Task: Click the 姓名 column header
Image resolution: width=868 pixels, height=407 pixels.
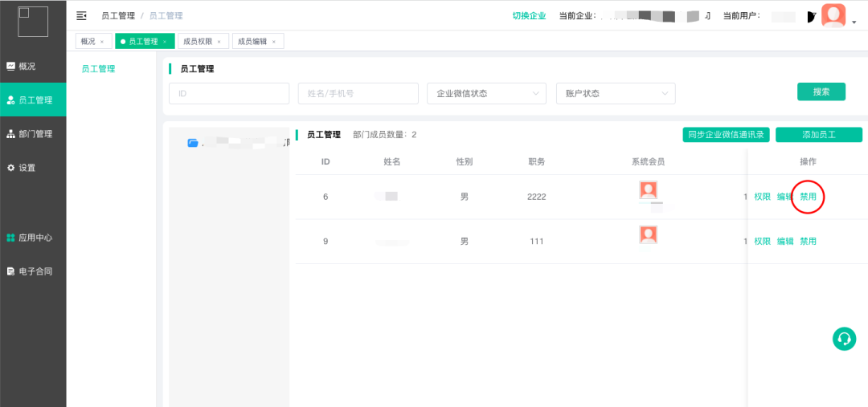Action: pyautogui.click(x=392, y=162)
